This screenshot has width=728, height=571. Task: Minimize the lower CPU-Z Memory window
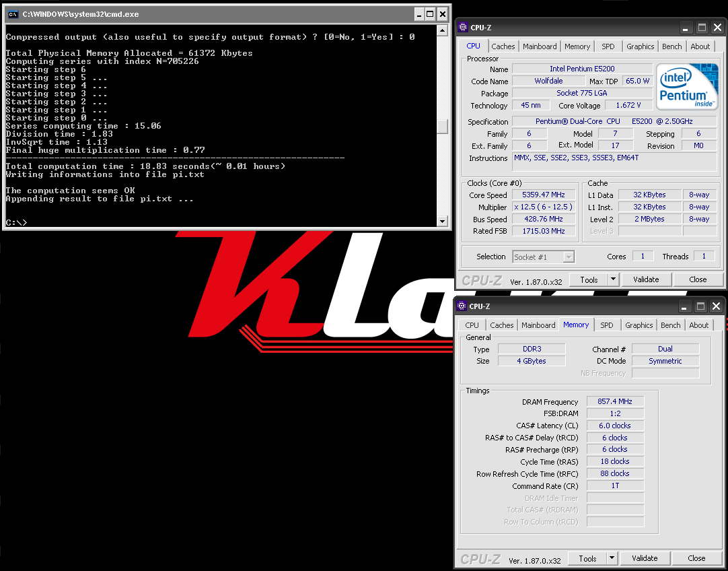pyautogui.click(x=686, y=306)
